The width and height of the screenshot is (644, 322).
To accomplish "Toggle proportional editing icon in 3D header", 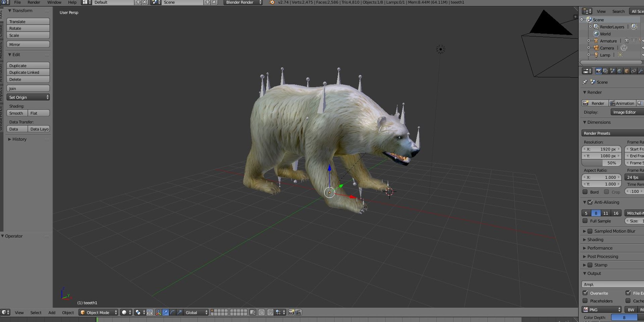I will point(262,313).
